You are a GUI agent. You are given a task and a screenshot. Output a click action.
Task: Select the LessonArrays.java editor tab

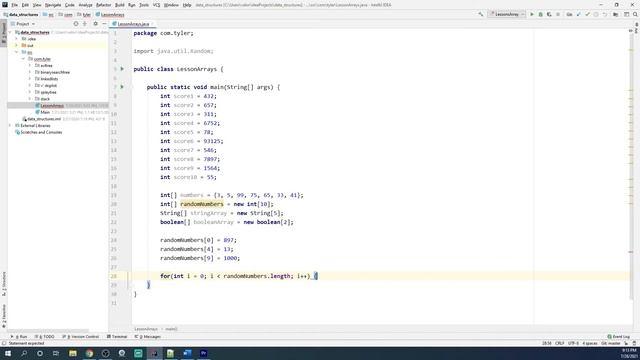(133, 24)
